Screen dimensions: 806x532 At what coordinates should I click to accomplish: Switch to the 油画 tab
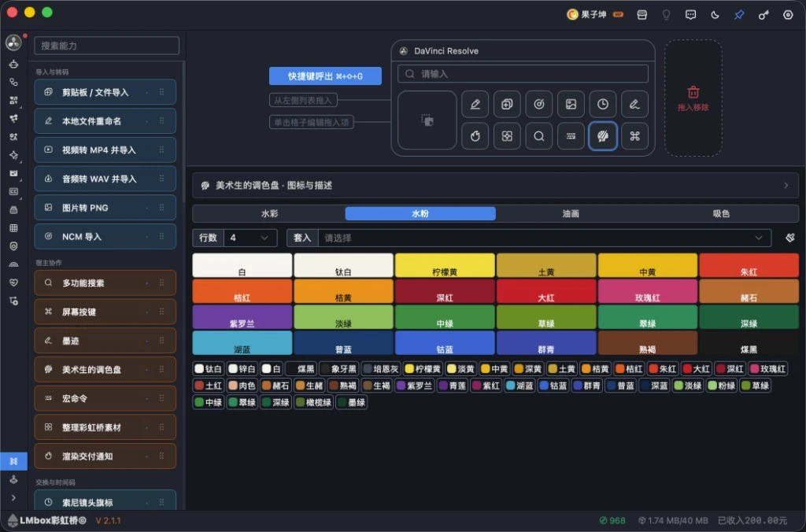[x=571, y=213]
